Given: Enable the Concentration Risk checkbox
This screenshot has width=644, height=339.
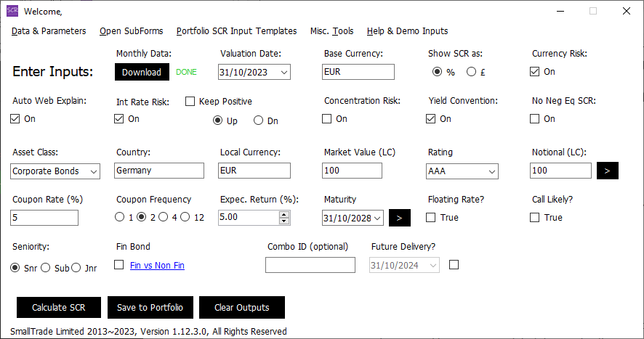Looking at the screenshot, I should [327, 119].
